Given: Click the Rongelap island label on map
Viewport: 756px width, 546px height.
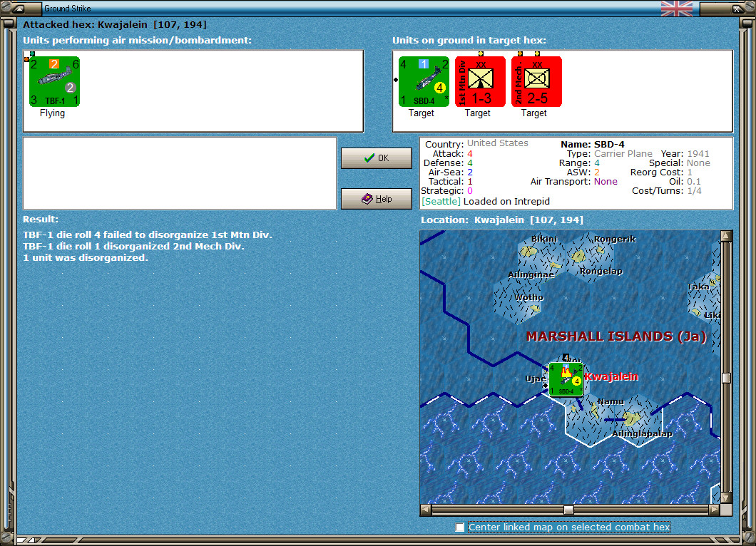Looking at the screenshot, I should [601, 271].
